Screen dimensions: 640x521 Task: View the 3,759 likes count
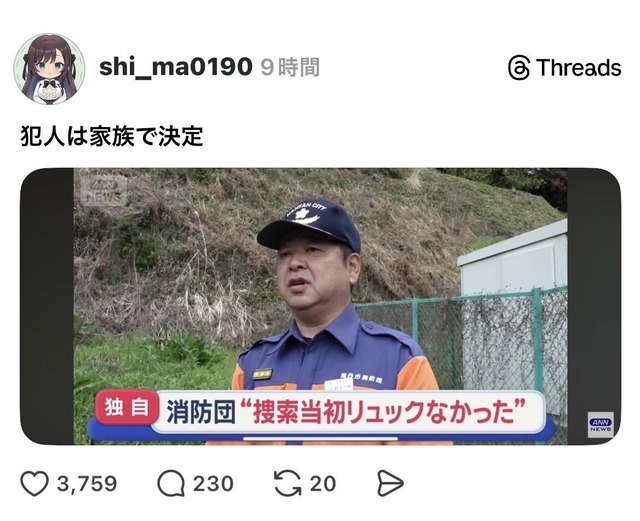tap(87, 484)
